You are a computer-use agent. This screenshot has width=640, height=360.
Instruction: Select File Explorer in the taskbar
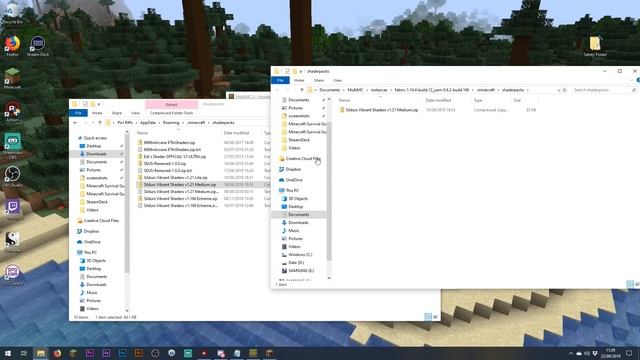coord(40,353)
